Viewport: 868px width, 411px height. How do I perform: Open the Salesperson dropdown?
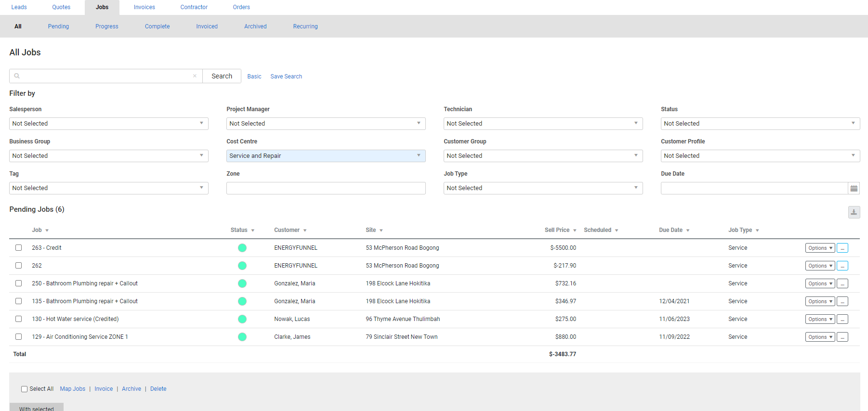(109, 124)
